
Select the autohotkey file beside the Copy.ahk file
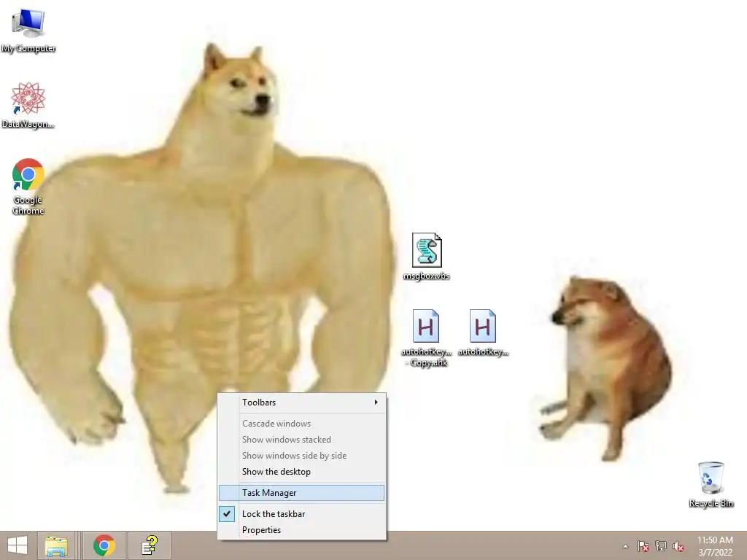[x=483, y=332]
